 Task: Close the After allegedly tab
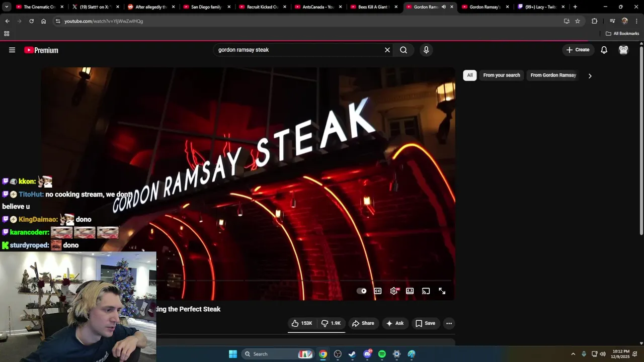174,7
